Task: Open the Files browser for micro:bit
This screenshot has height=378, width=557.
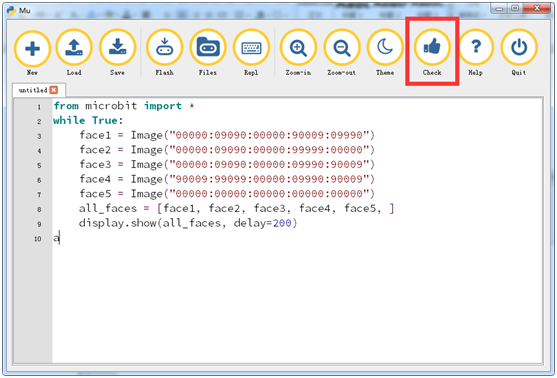Action: pyautogui.click(x=208, y=53)
